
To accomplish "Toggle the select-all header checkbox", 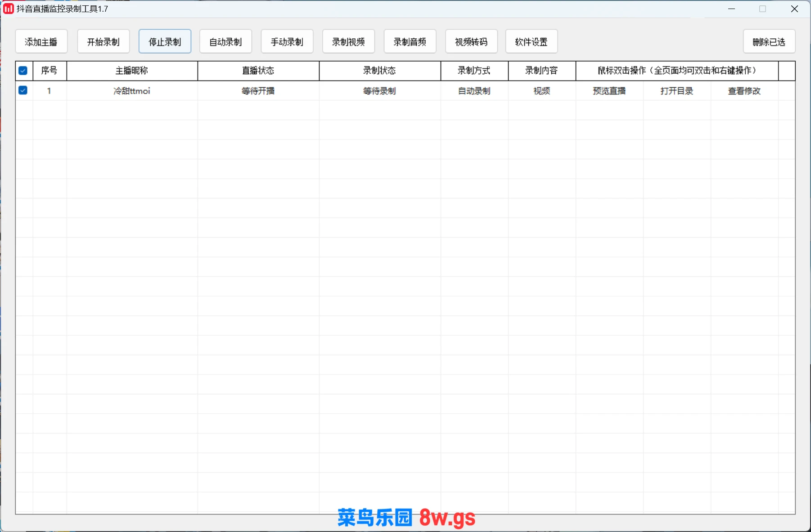I will coord(23,71).
